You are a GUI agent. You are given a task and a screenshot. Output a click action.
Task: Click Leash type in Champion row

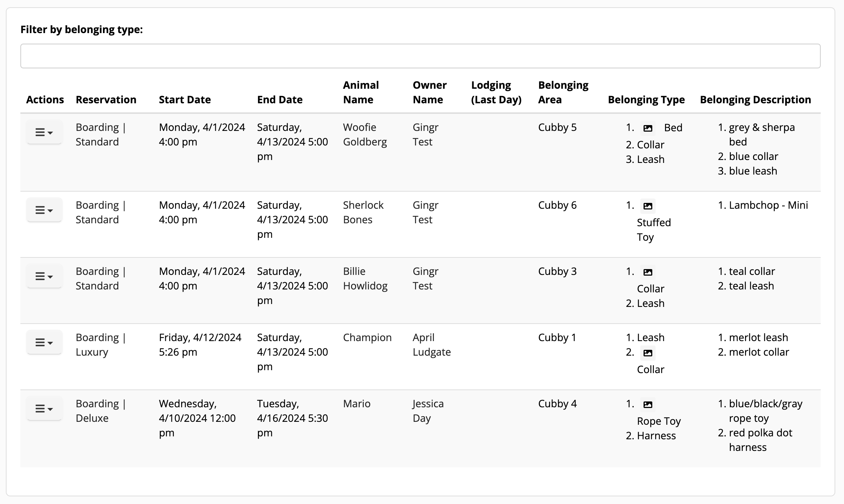650,337
